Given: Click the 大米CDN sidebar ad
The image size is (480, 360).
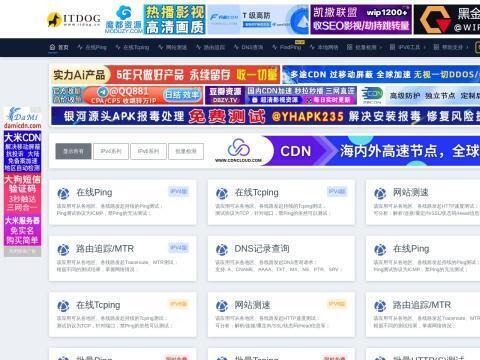Looking at the screenshot, I should click(x=22, y=152).
